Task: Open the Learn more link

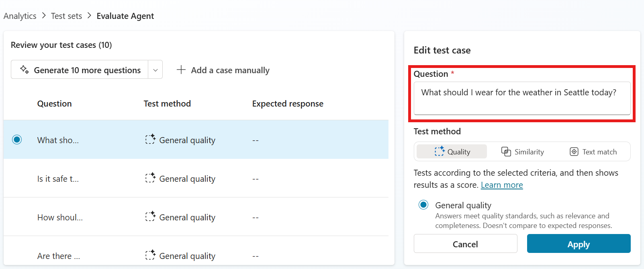Action: (x=502, y=185)
